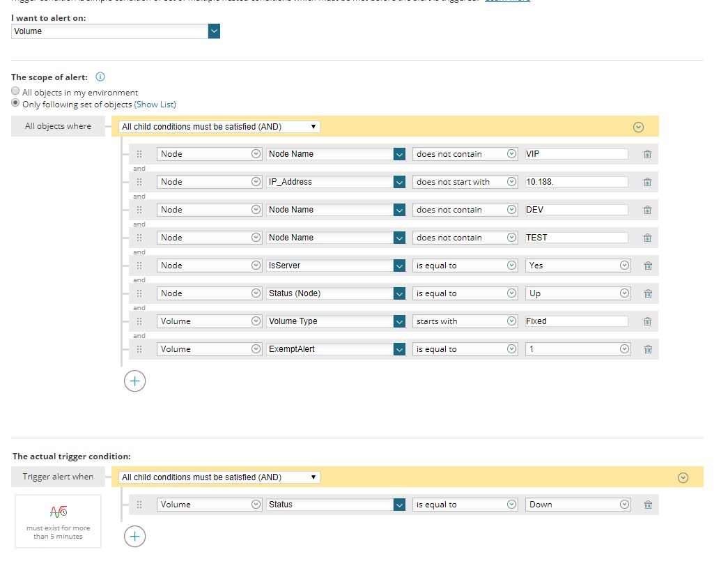Screen dimensions: 728x568
Task: Click the TEST value input field
Action: (x=576, y=238)
